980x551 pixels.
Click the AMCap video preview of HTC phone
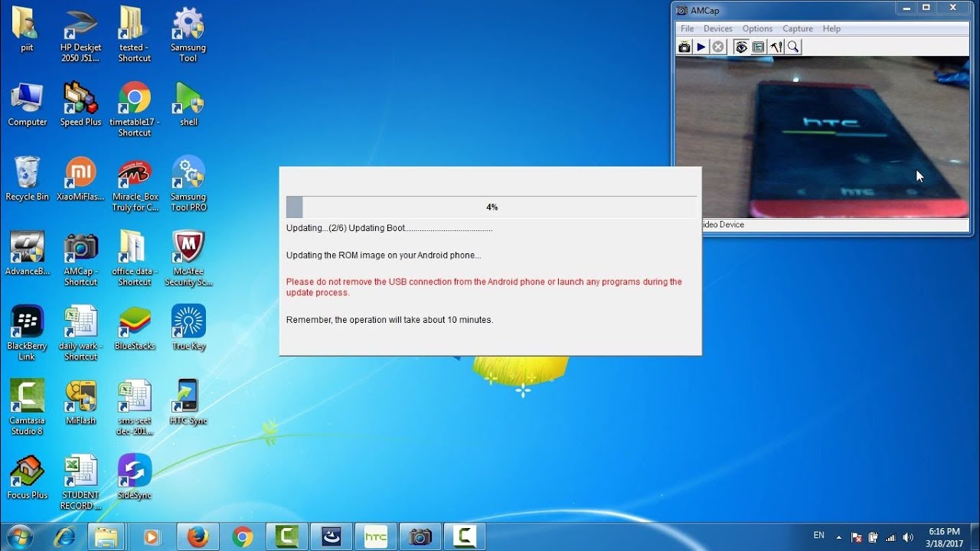[822, 138]
